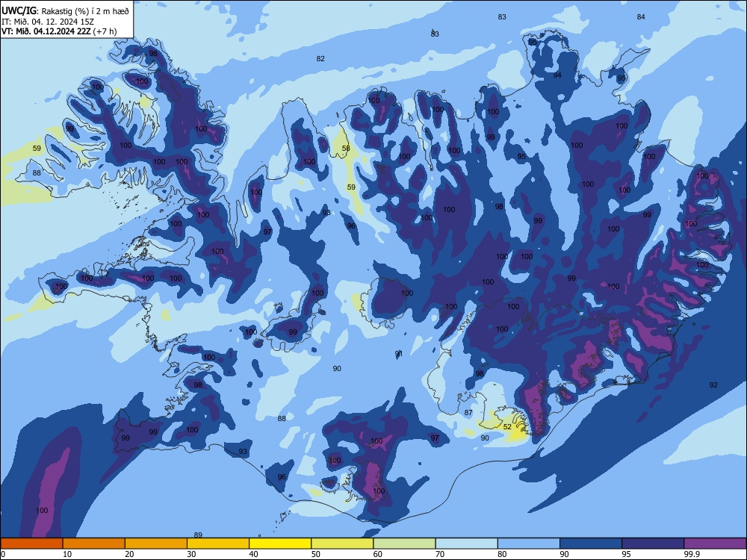Select the 80–90 medium blue legend swatch

[x=529, y=544]
